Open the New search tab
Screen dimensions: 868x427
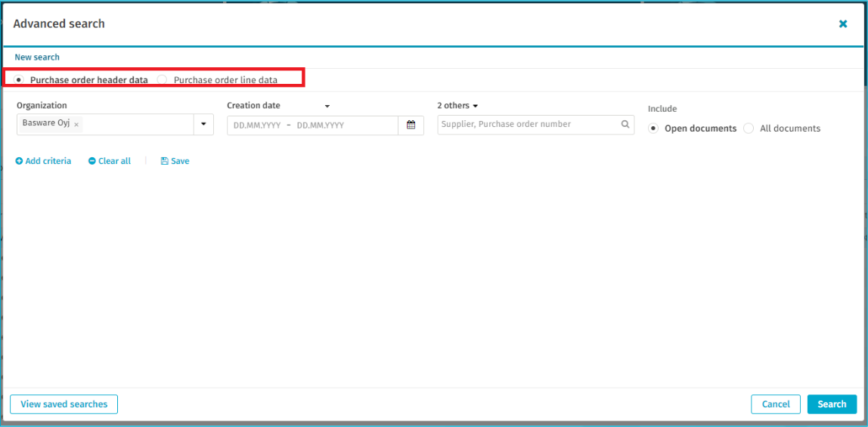[37, 57]
